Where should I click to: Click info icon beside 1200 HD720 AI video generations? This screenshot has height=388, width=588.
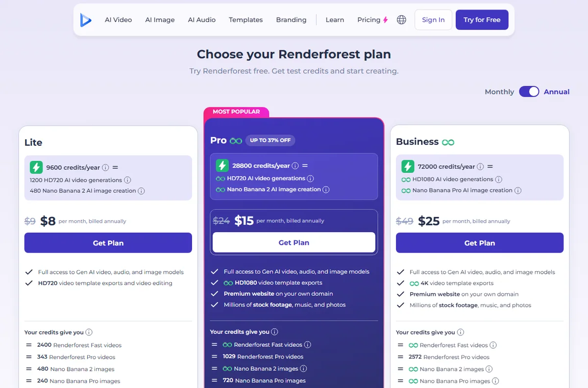click(x=127, y=180)
